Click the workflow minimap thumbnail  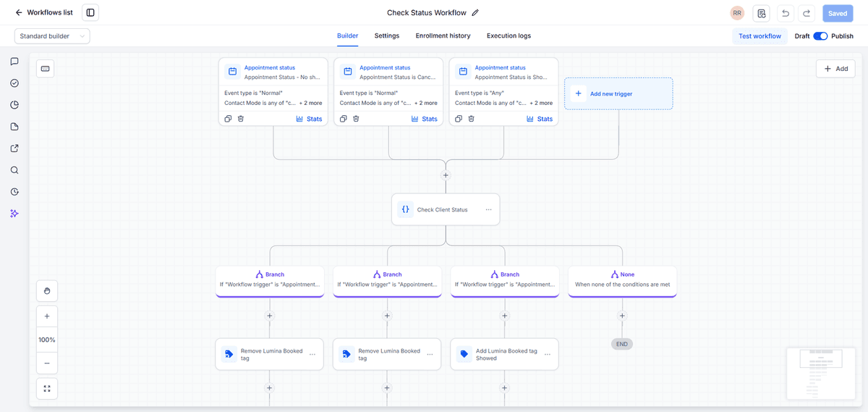[820, 373]
